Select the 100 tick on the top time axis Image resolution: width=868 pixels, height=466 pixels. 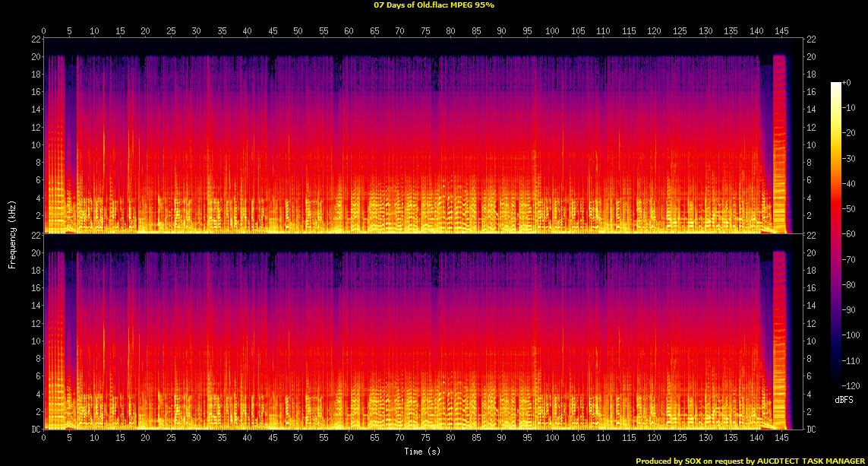click(x=553, y=31)
